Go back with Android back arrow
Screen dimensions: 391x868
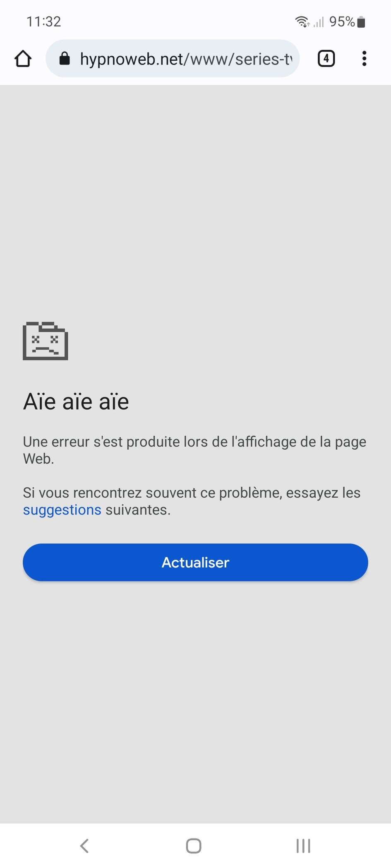[84, 846]
